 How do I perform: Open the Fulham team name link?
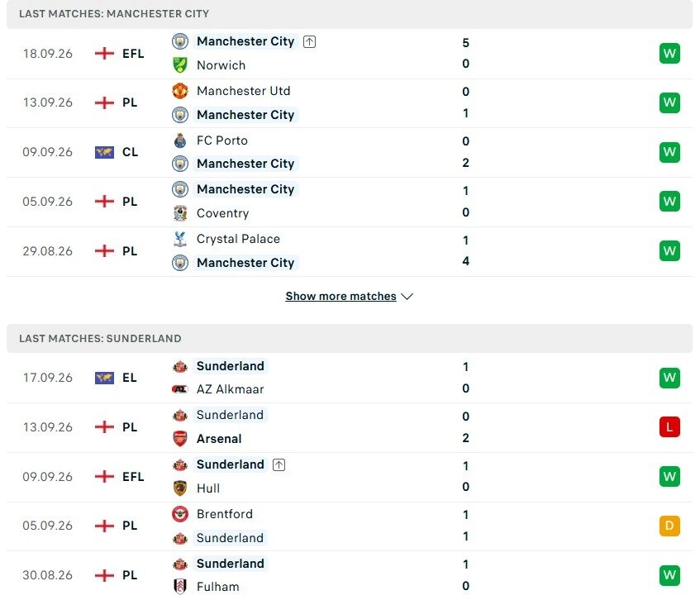(218, 587)
